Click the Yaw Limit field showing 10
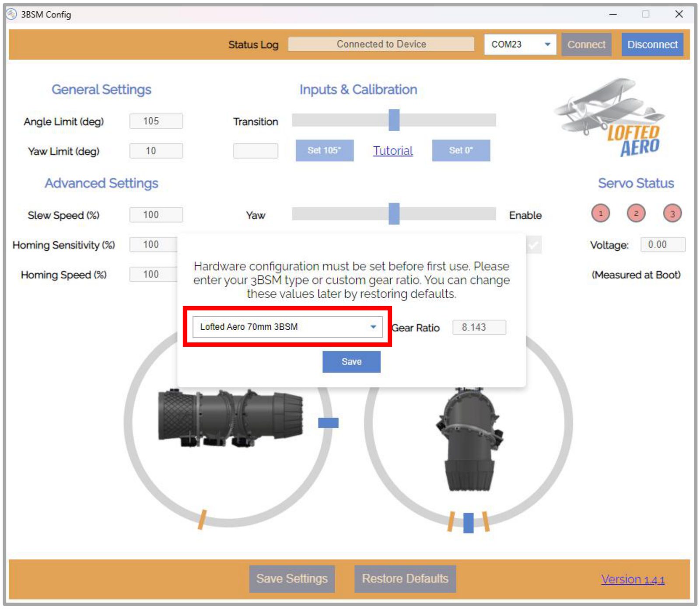The image size is (700, 610). point(156,151)
